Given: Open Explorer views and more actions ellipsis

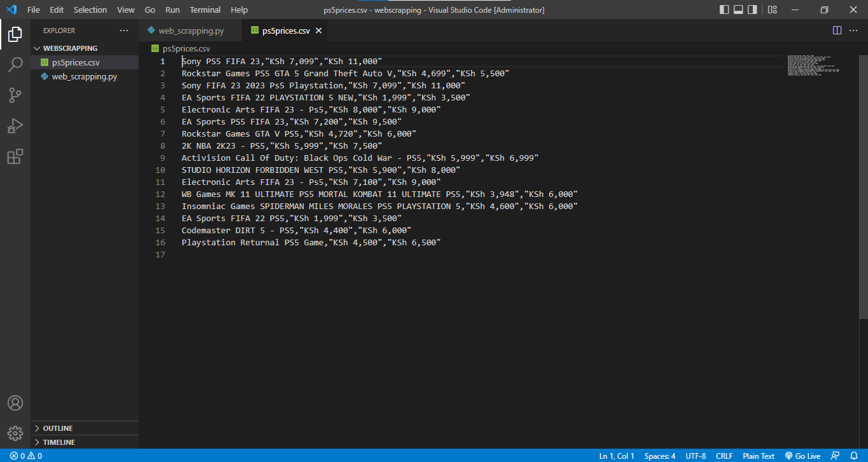Looking at the screenshot, I should tap(124, 31).
